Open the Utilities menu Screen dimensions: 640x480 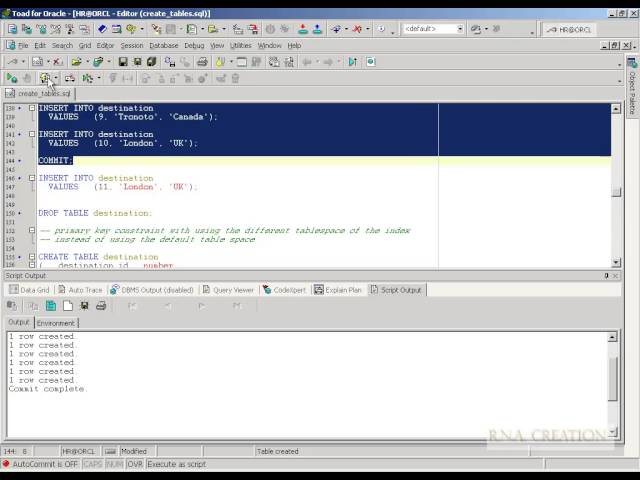coord(241,45)
